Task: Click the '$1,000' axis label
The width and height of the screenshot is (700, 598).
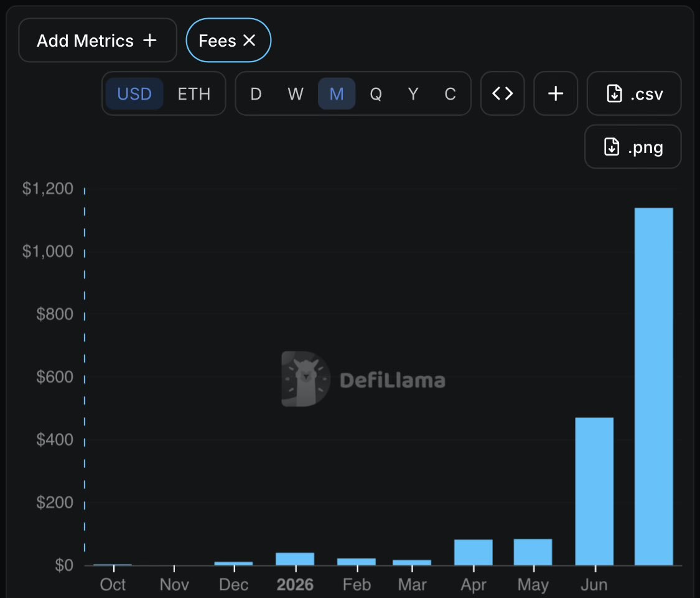Action: [x=48, y=251]
